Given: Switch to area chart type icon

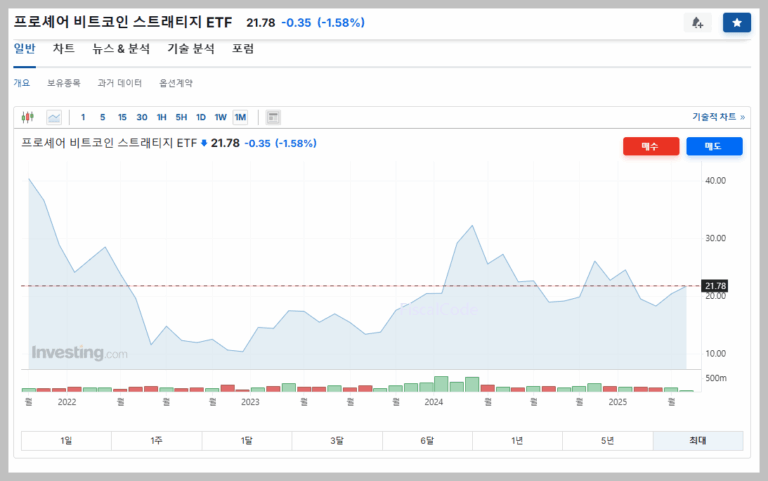Looking at the screenshot, I should pos(54,117).
